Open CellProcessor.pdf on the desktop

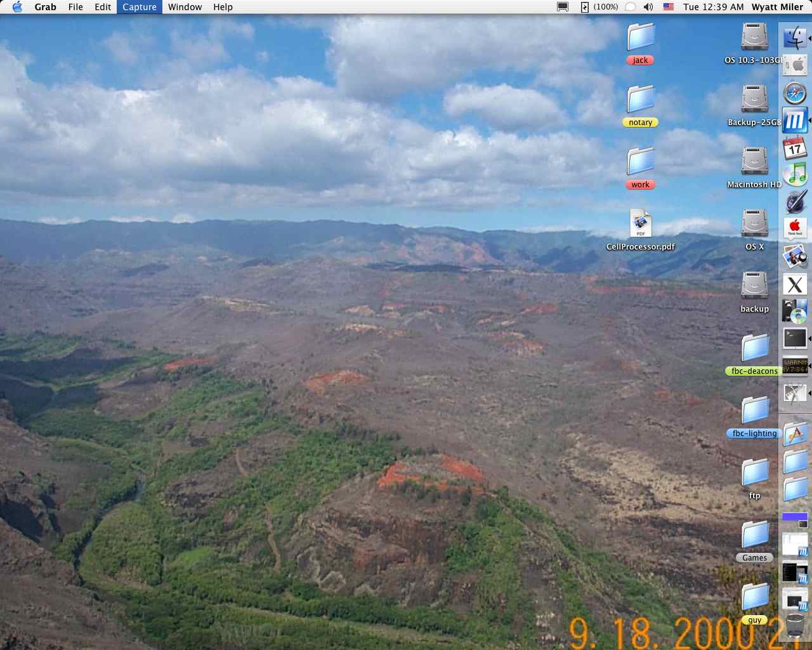coord(640,223)
